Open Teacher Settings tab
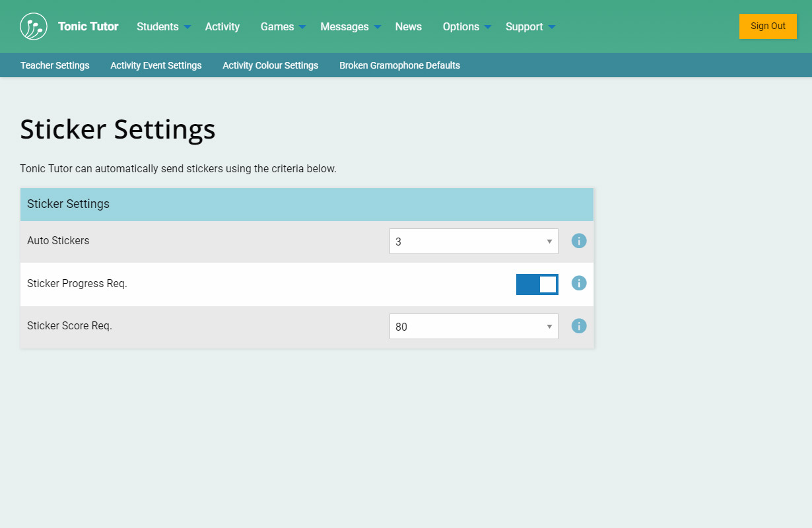This screenshot has width=812, height=528. (55, 65)
